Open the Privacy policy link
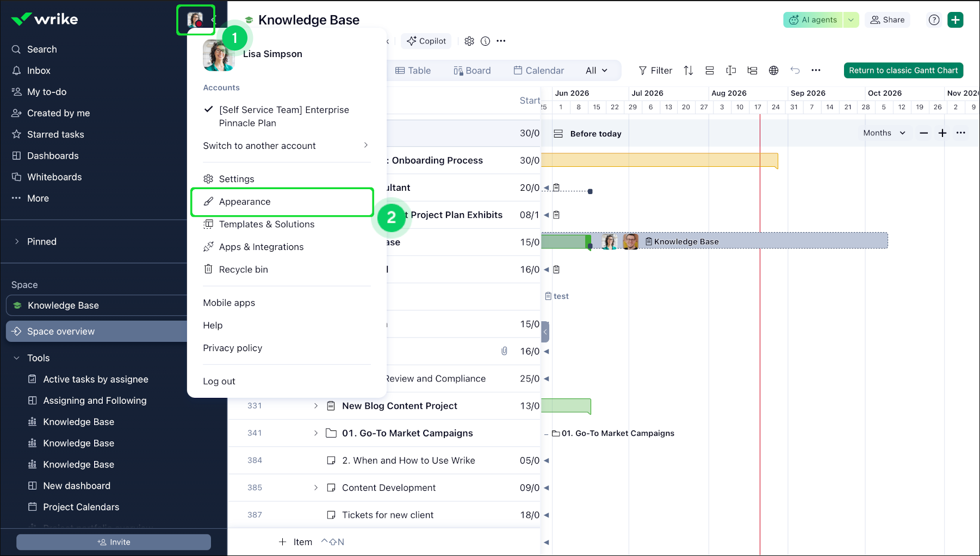Screen dimensions: 980x556 pyautogui.click(x=233, y=348)
